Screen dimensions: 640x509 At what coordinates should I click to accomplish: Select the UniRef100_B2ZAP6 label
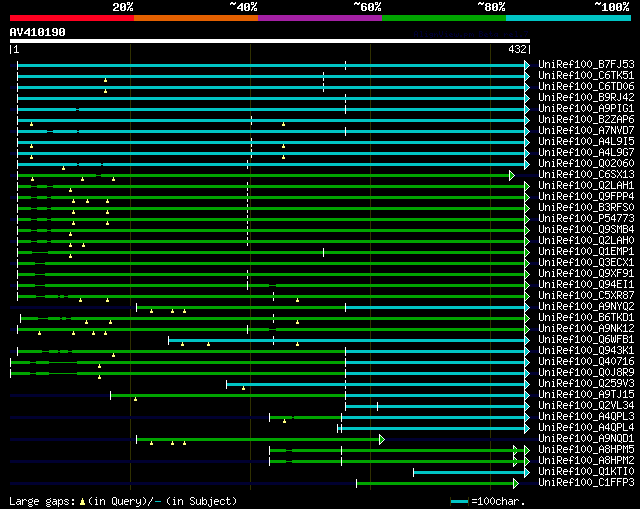pos(586,120)
